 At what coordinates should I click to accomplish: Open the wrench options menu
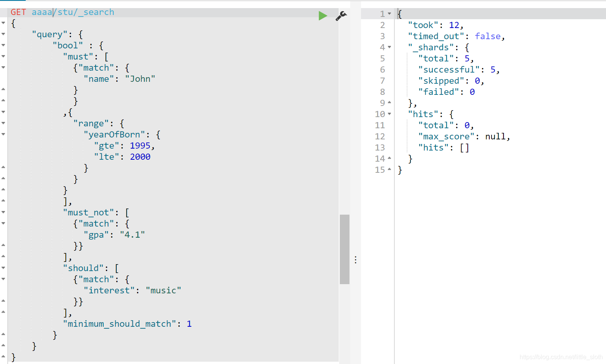click(341, 16)
